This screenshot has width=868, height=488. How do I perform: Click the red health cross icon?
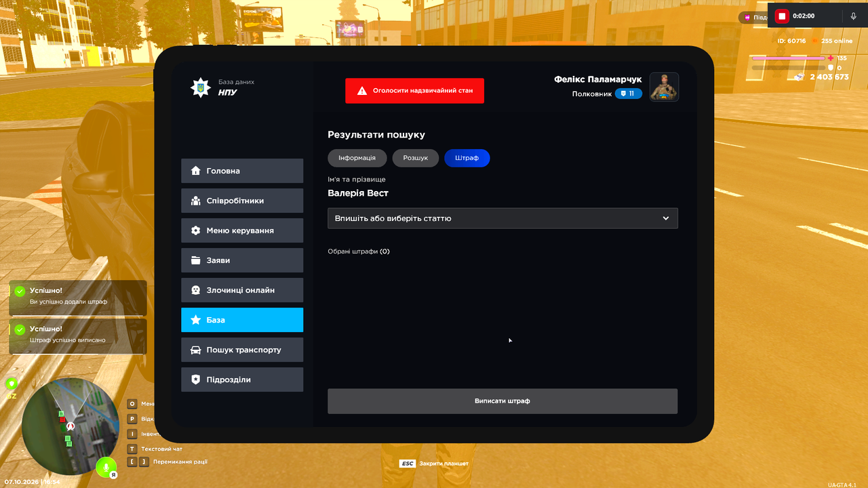click(x=831, y=58)
